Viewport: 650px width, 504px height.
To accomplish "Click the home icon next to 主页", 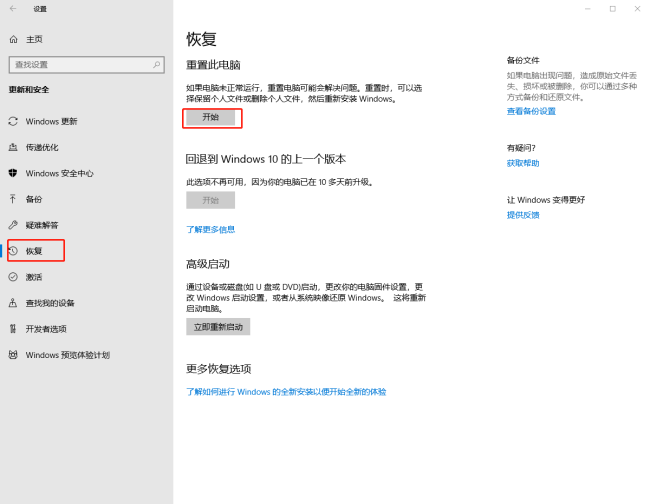I will pos(13,39).
